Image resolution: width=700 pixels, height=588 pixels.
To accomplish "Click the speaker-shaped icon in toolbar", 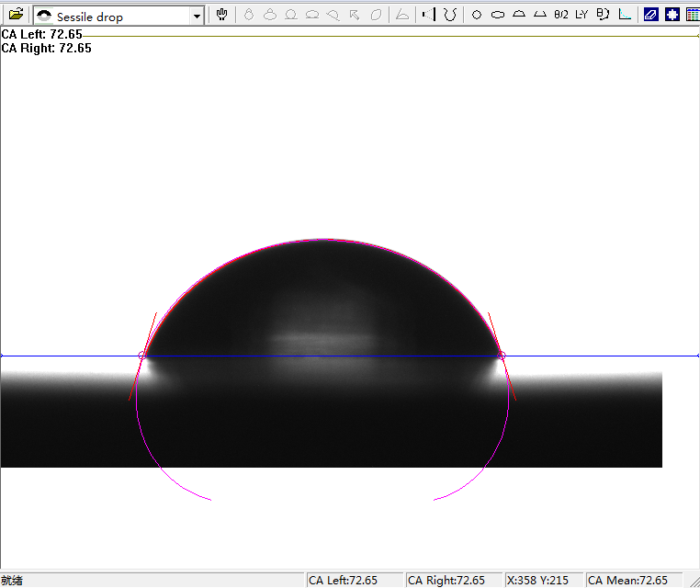I will pyautogui.click(x=426, y=15).
